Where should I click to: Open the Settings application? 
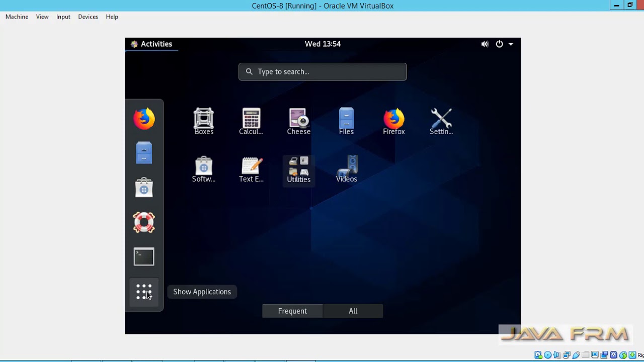441,122
